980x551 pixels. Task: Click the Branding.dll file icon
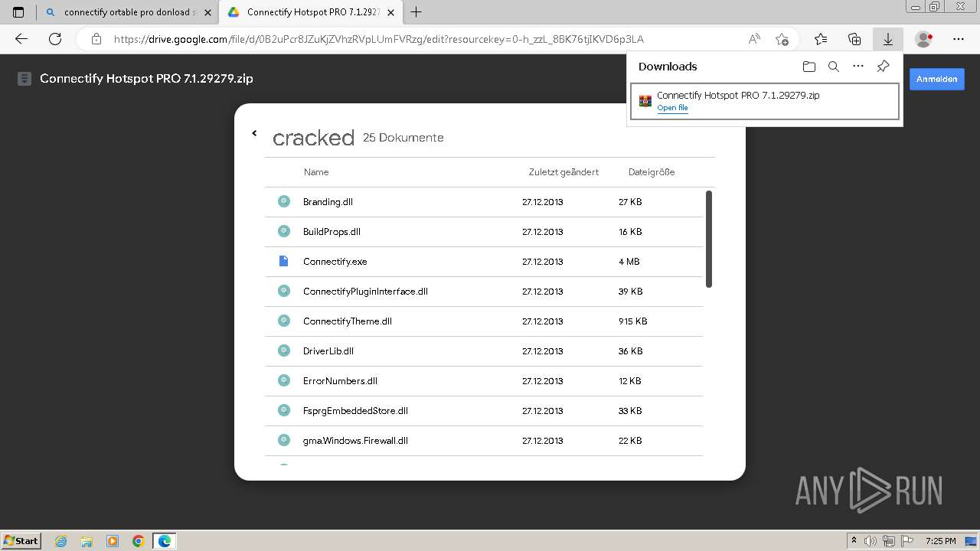click(x=283, y=201)
